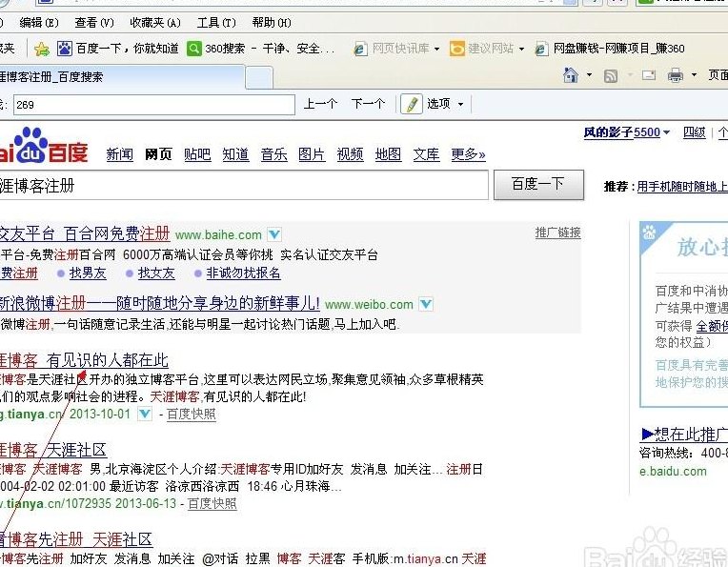The image size is (728, 567).
Task: Click the Baidu paw bookmark icon
Action: click(x=65, y=49)
